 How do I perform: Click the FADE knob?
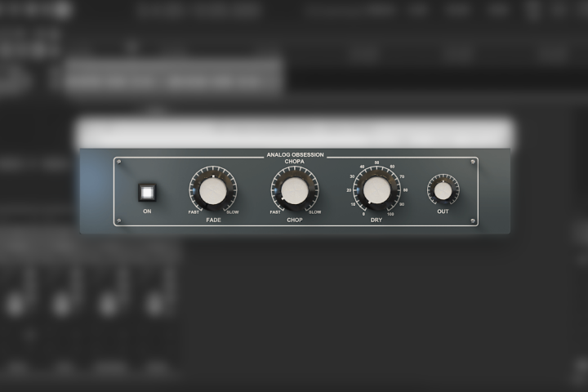(212, 190)
